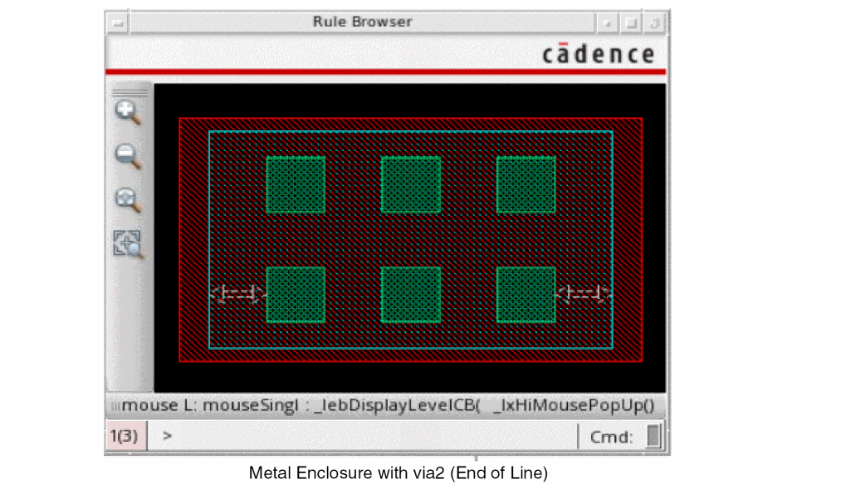The height and width of the screenshot is (504, 841).
Task: Click the Rule Browser title bar text
Action: coord(362,22)
